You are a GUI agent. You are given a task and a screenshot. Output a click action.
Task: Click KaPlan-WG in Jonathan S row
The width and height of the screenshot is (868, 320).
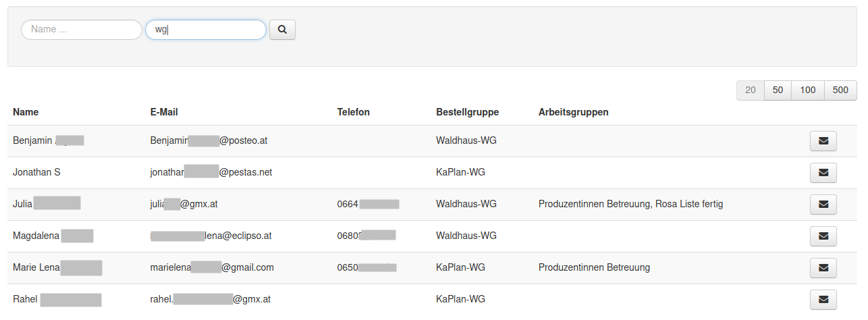tap(460, 172)
